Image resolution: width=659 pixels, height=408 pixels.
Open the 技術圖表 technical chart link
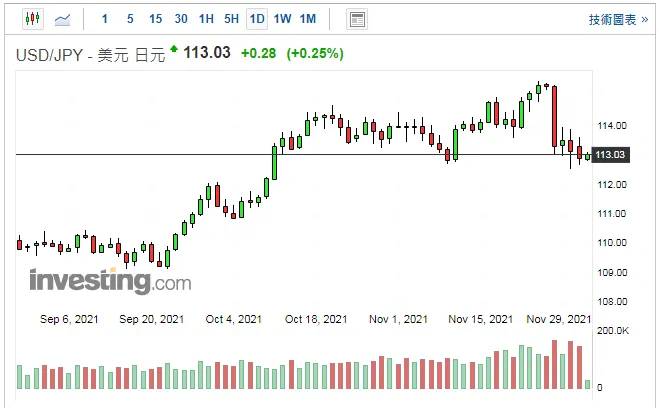click(618, 20)
